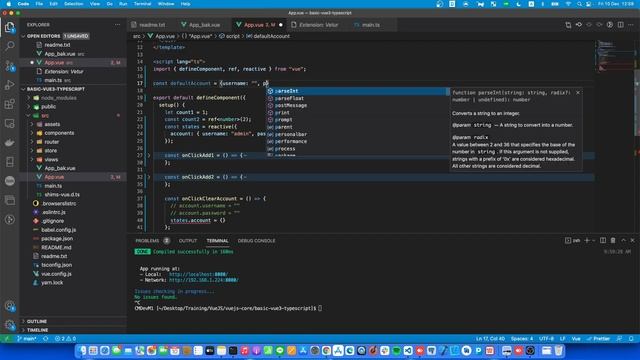Screen dimensions: 640x360
Task: Open the Network URL link in terminal
Action: tap(204, 280)
